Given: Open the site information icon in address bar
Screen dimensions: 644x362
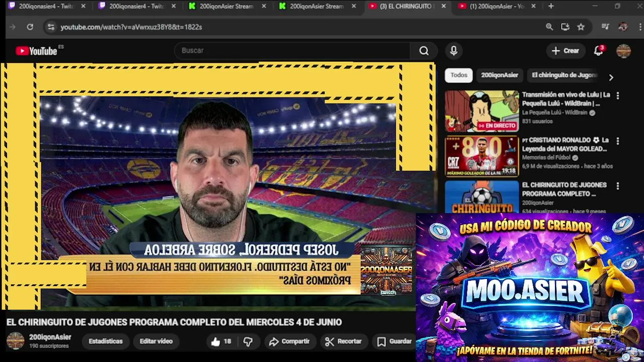Looking at the screenshot, I should point(50,27).
